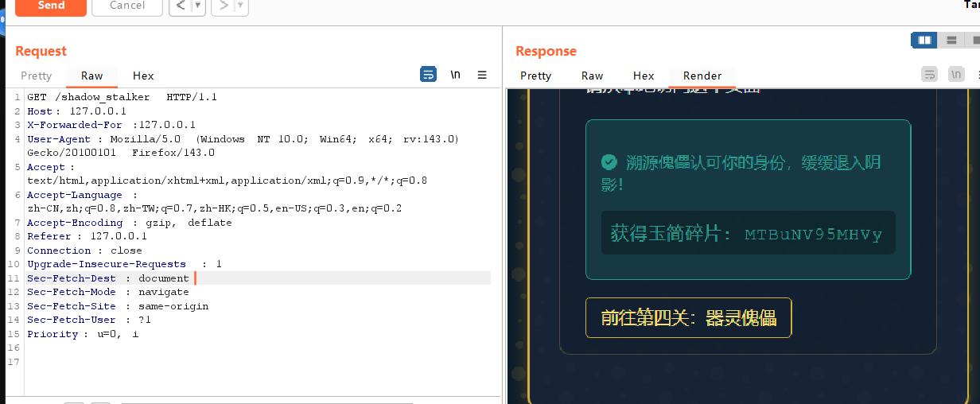The image size is (980, 404).
Task: Open Request panel hamburger menu
Action: (x=482, y=75)
